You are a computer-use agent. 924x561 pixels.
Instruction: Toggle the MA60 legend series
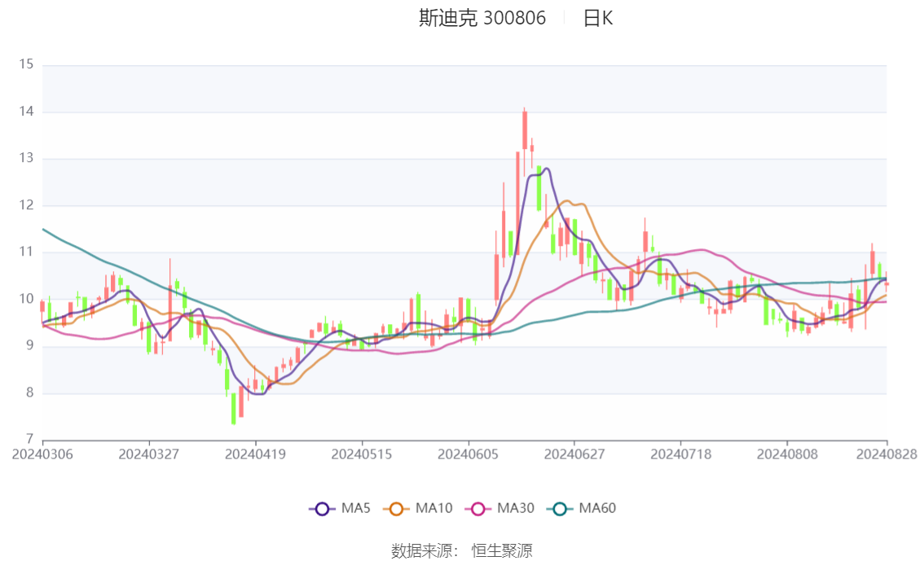click(581, 509)
